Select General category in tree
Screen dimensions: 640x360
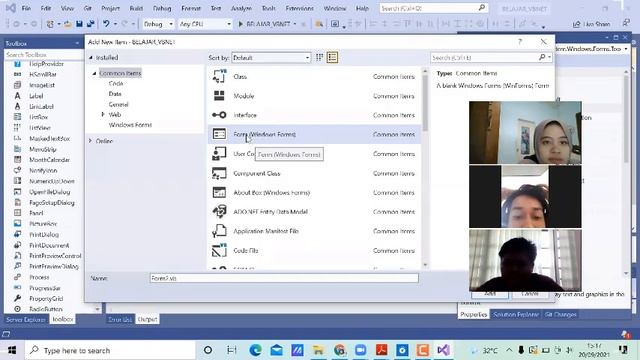pyautogui.click(x=118, y=104)
